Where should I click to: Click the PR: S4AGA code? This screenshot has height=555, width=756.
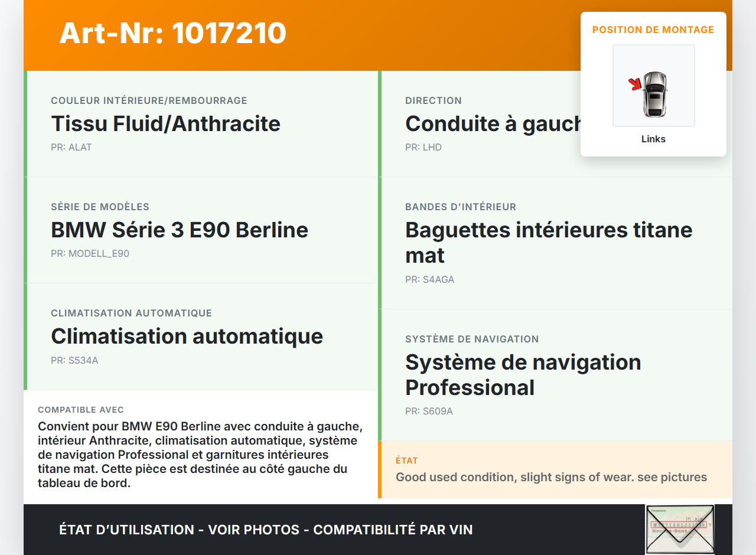pos(430,280)
